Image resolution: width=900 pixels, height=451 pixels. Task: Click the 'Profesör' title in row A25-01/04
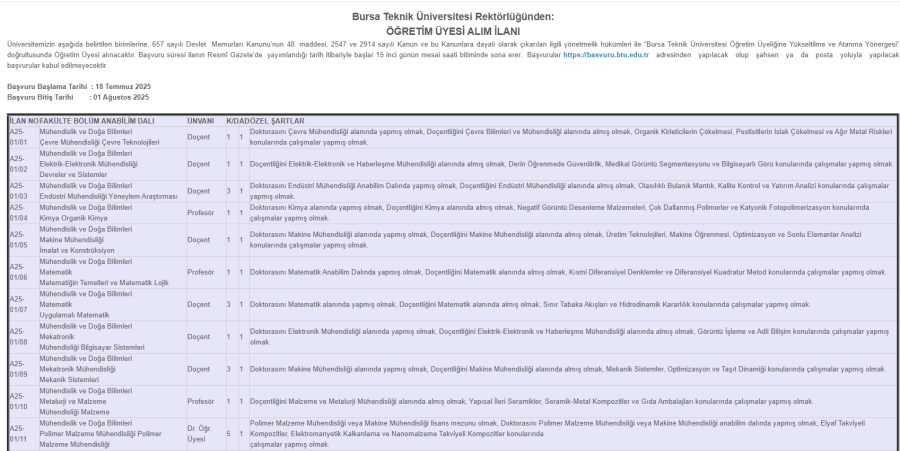pos(200,213)
